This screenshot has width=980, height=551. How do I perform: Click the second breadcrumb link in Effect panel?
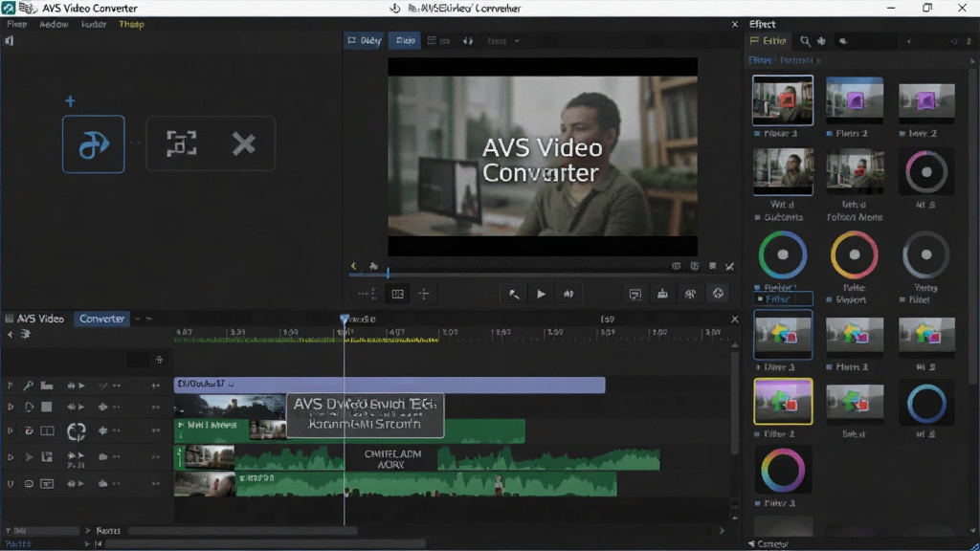tap(796, 60)
